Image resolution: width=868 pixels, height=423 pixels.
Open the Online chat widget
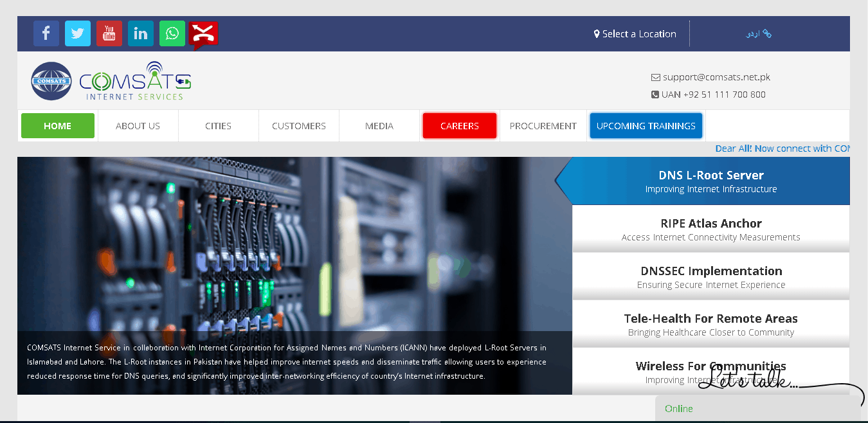tap(758, 409)
